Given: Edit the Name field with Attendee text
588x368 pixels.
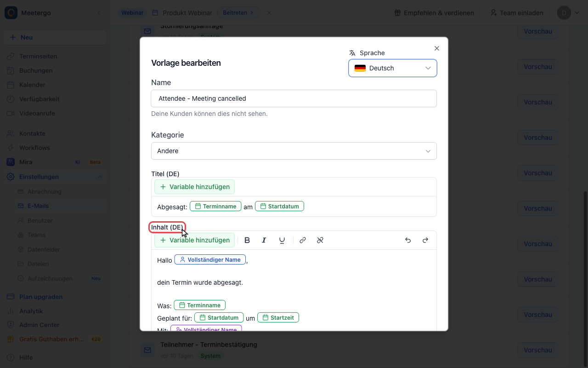Looking at the screenshot, I should 294,98.
